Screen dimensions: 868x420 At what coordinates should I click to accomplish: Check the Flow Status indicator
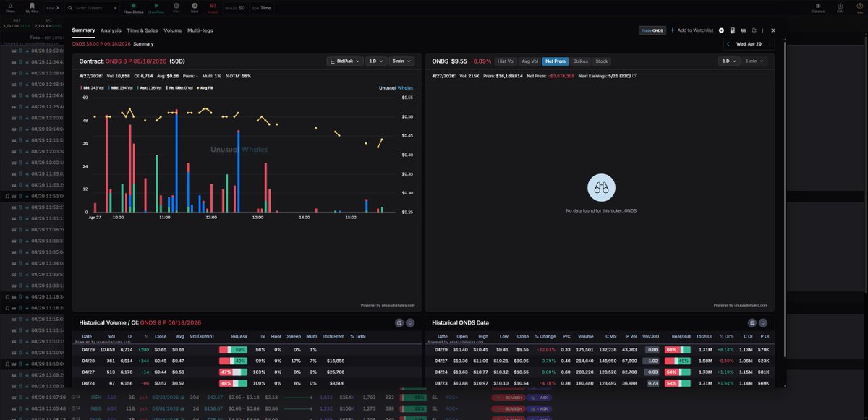point(133,7)
